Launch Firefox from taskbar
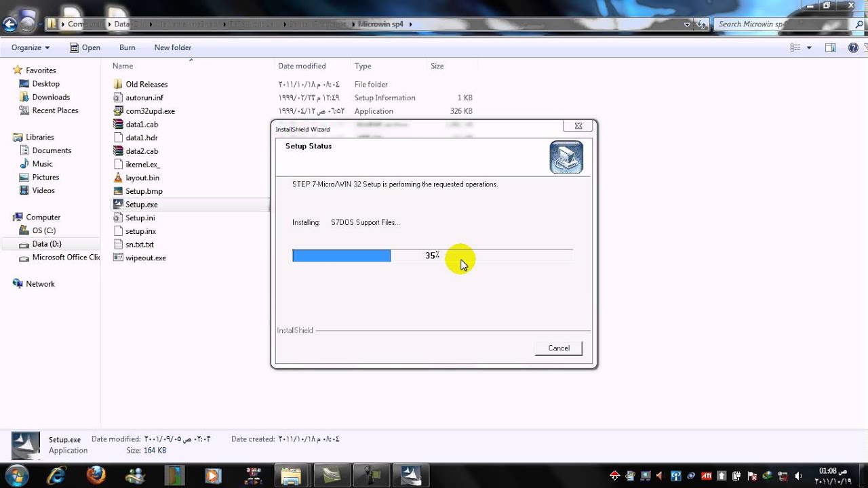The image size is (868, 488). tap(96, 475)
